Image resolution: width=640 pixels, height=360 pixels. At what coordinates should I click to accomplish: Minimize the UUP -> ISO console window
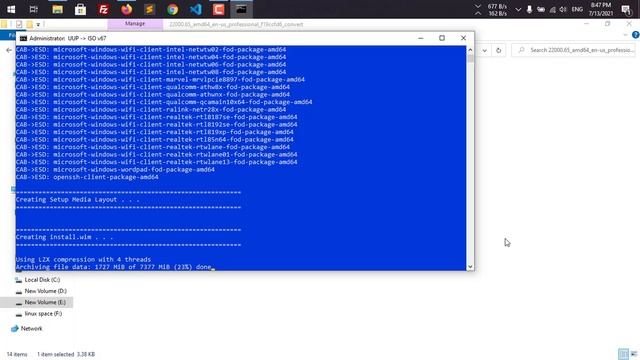tap(421, 38)
